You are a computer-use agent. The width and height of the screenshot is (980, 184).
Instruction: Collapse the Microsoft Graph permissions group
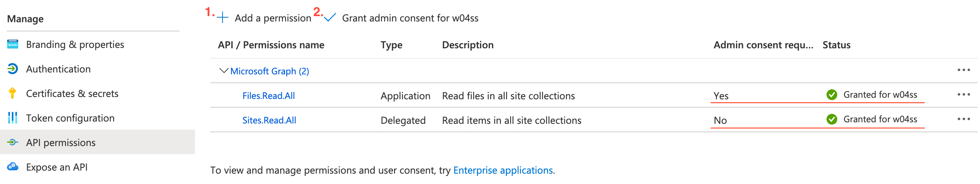pos(223,71)
